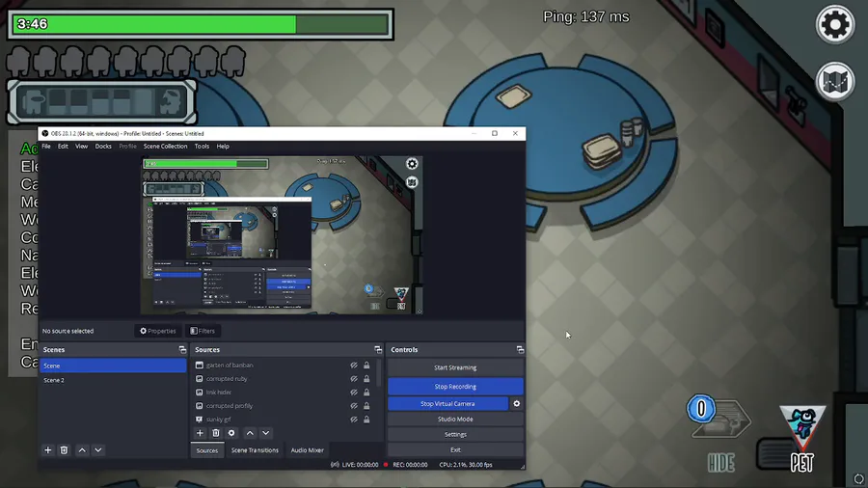This screenshot has width=868, height=488.
Task: Toggle lock on corrupted ruby source
Action: [x=366, y=379]
